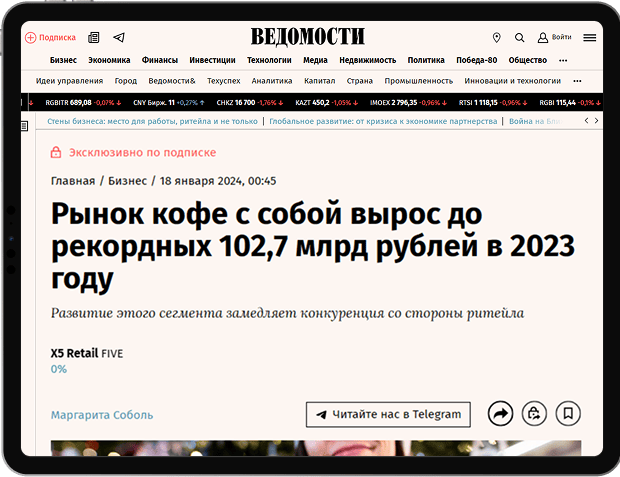
Task: Open the Бизнес section
Action: [x=63, y=60]
